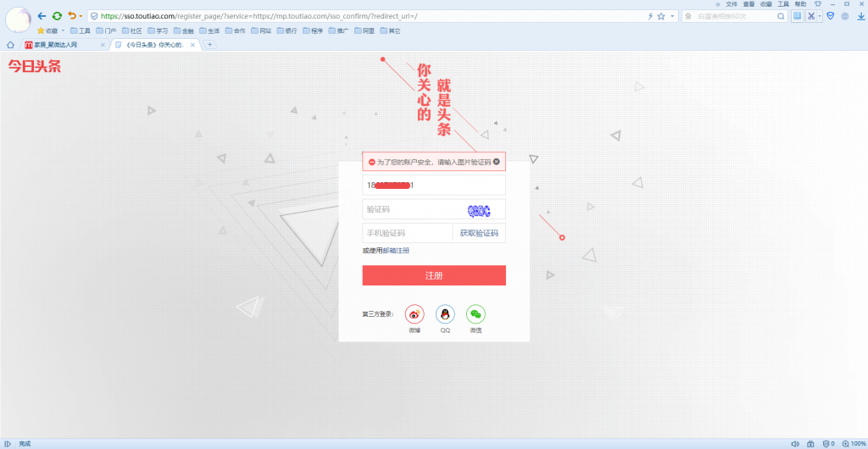Screen dimensions: 868x449
Task: Open the 金融 bookmarks folder
Action: tap(183, 30)
